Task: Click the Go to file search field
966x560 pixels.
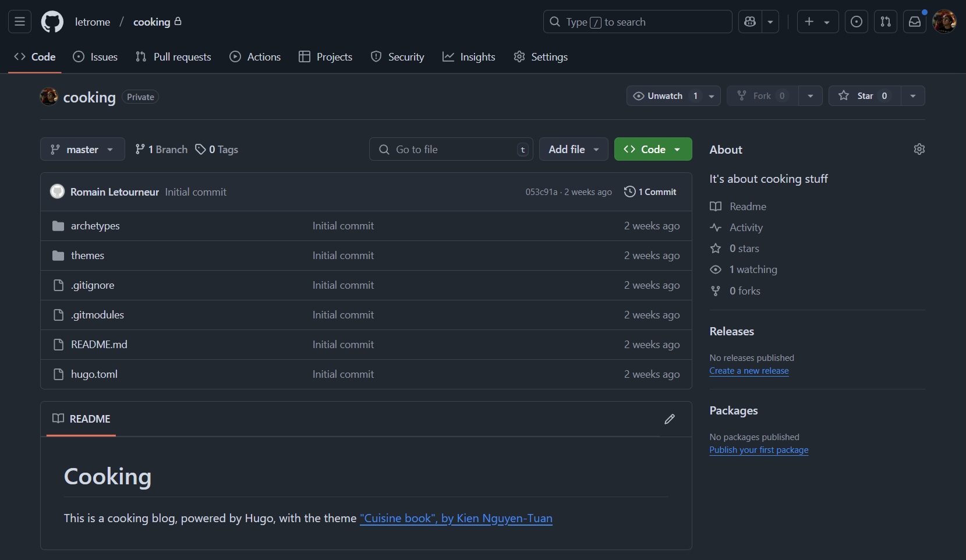Action: pos(451,149)
